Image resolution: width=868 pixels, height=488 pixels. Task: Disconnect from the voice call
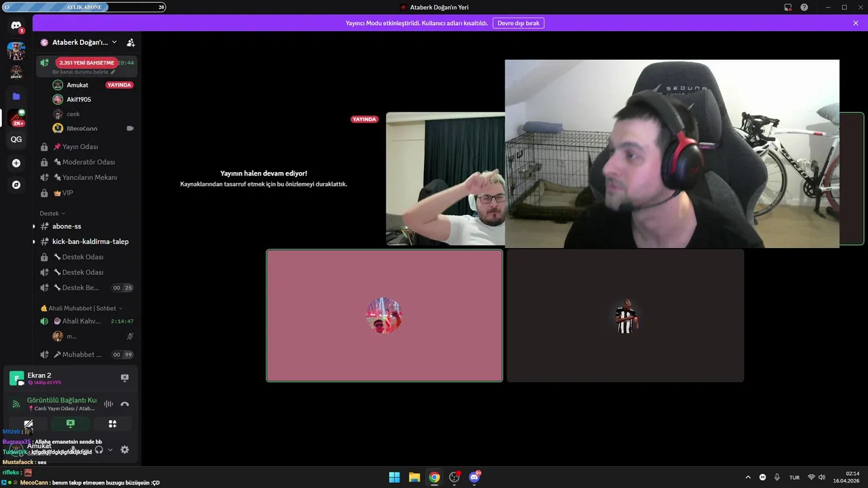125,404
